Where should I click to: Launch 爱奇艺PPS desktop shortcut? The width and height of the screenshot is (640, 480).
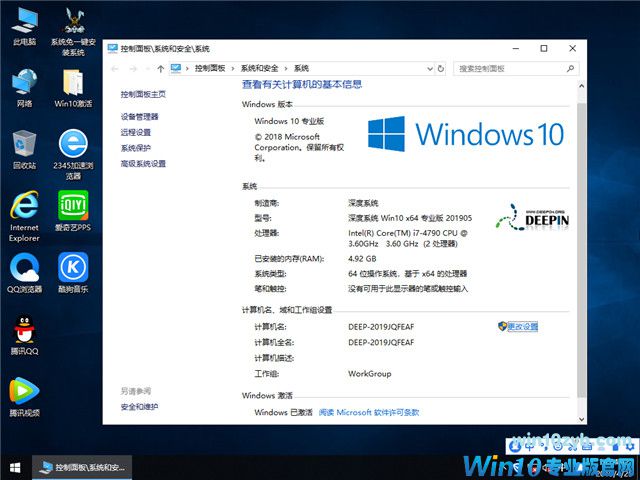click(x=73, y=211)
